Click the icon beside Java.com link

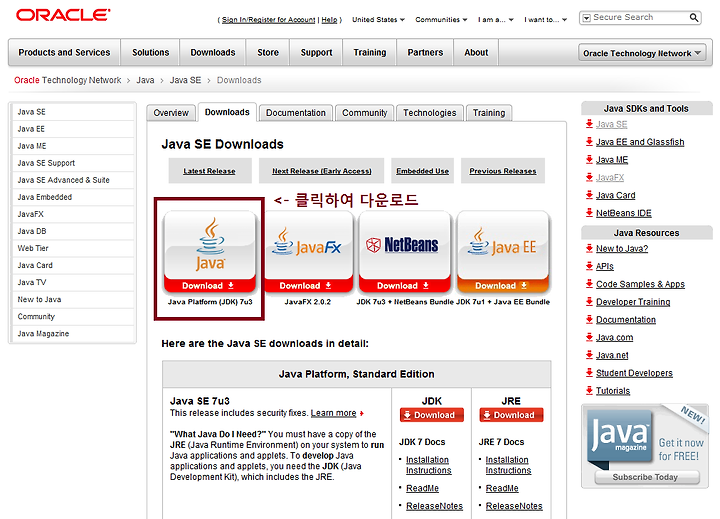[589, 337]
